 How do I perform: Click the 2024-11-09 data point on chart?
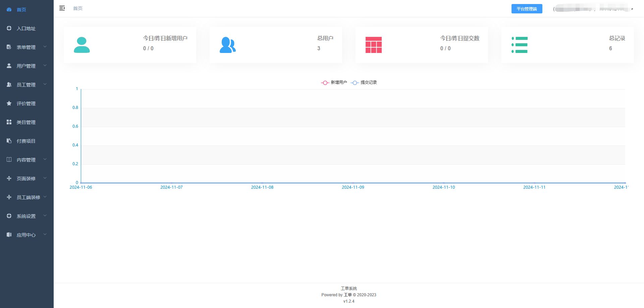pyautogui.click(x=353, y=183)
